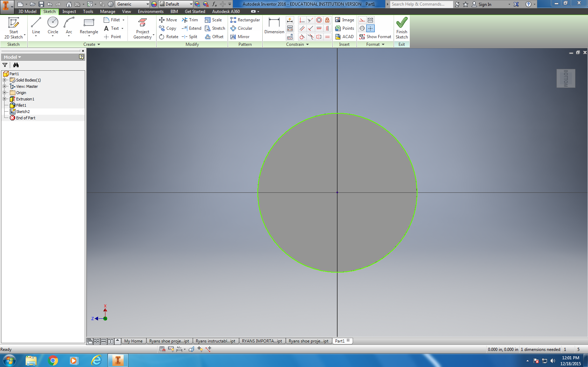Open the Find binoculars icon in Model browser

point(16,65)
